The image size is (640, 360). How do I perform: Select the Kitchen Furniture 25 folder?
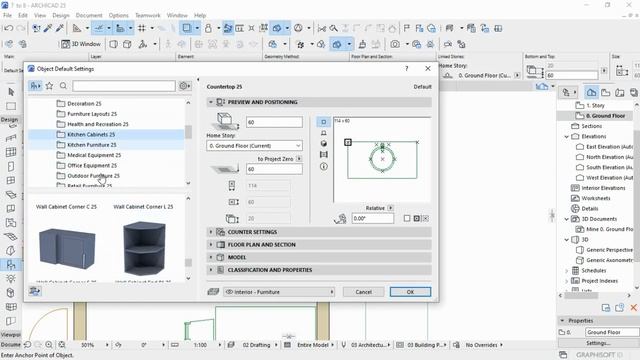106,144
